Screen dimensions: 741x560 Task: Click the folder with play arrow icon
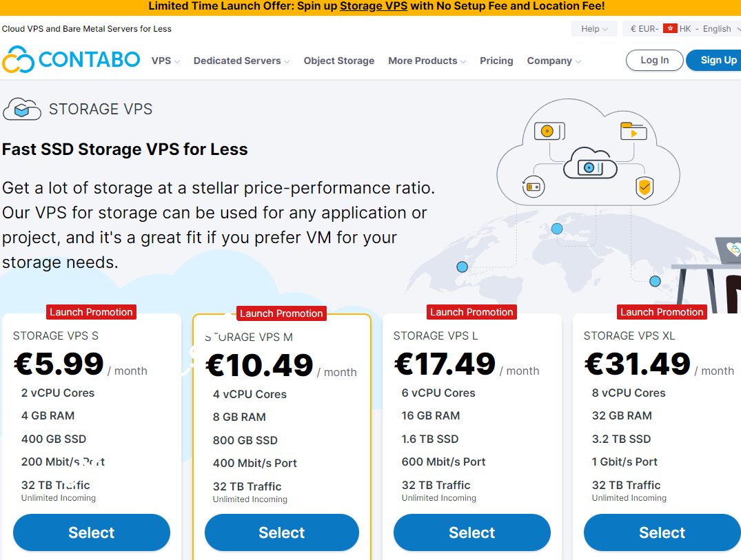pos(633,131)
